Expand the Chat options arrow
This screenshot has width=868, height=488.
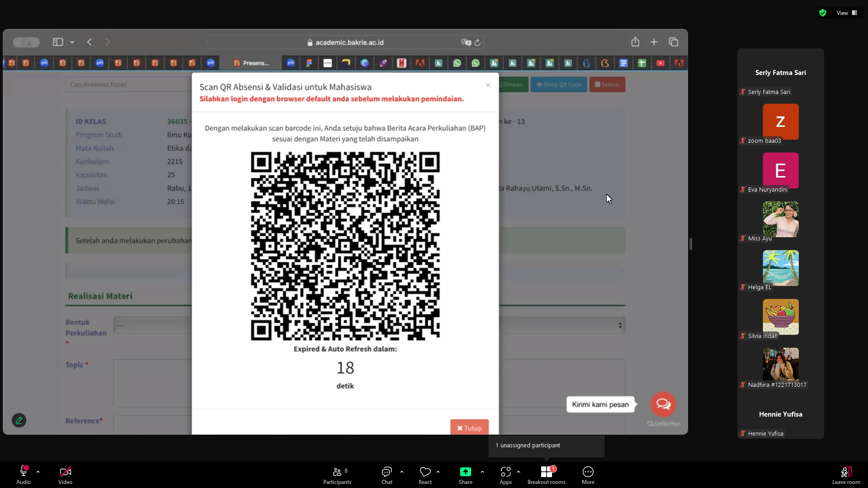402,472
